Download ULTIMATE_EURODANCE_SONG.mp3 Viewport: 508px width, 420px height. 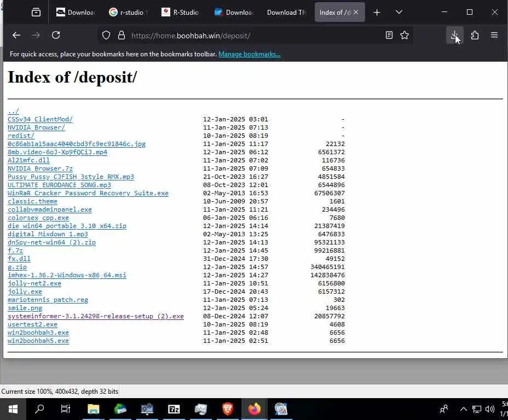pos(59,185)
